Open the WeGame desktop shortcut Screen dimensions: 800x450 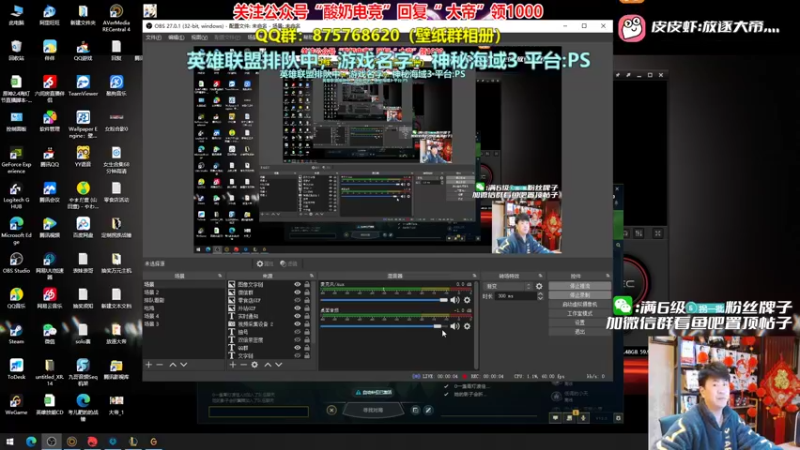pos(16,404)
